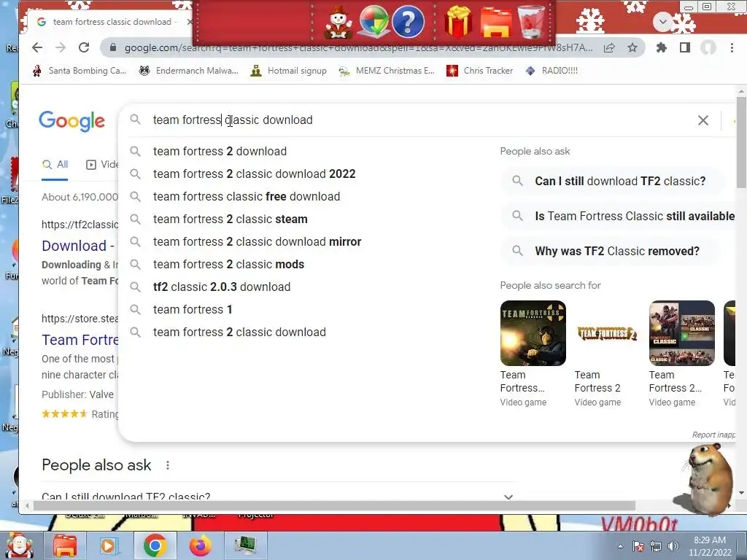The width and height of the screenshot is (747, 560).
Task: Click the Chrome forward arrow button
Action: [x=61, y=47]
